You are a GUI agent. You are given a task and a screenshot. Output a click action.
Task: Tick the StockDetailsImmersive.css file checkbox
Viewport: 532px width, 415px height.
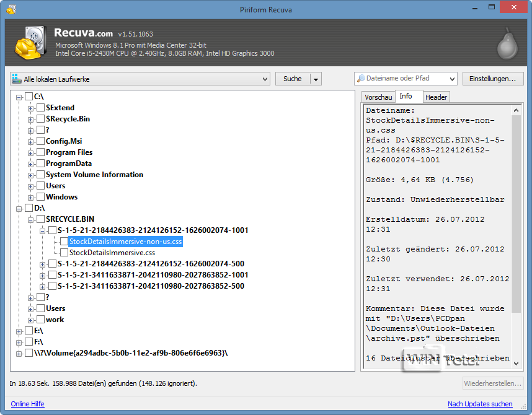pos(64,253)
